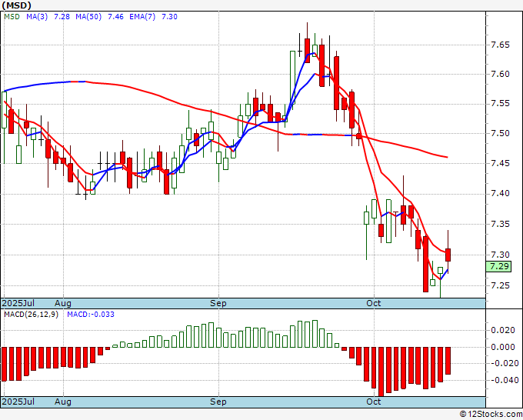The height and width of the screenshot is (420, 523).
Task: Click the EMA(7) value 7.30
Action: coord(169,17)
